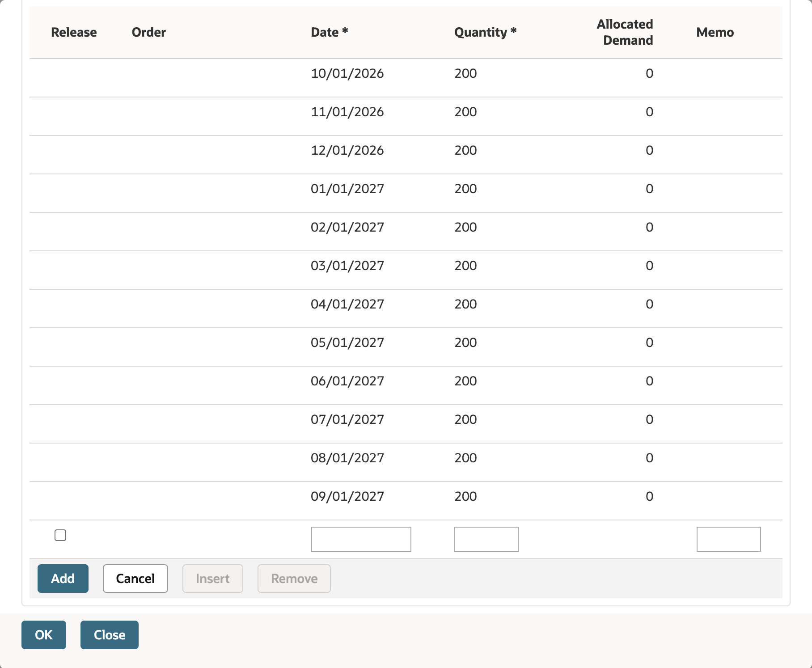
Task: Click the Cancel button
Action: click(x=135, y=579)
